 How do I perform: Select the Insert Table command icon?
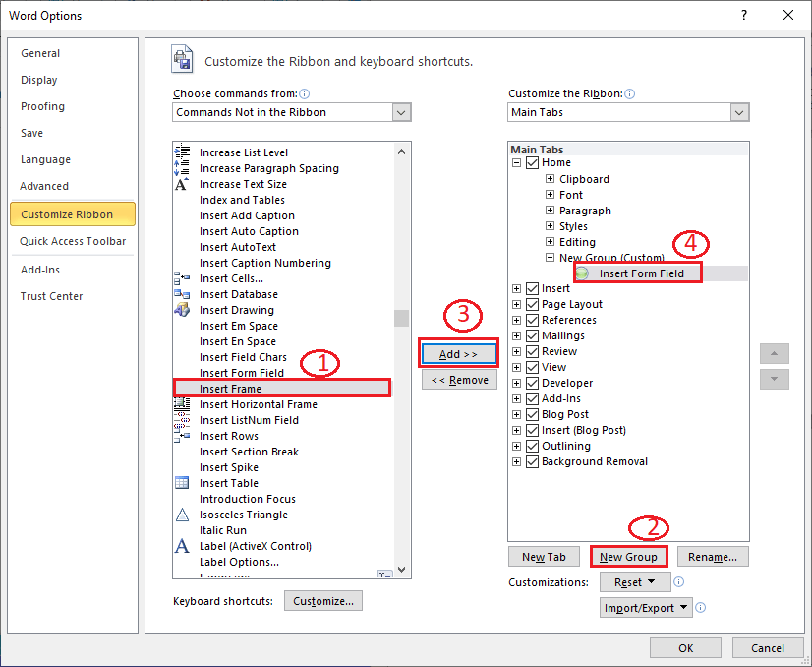183,483
